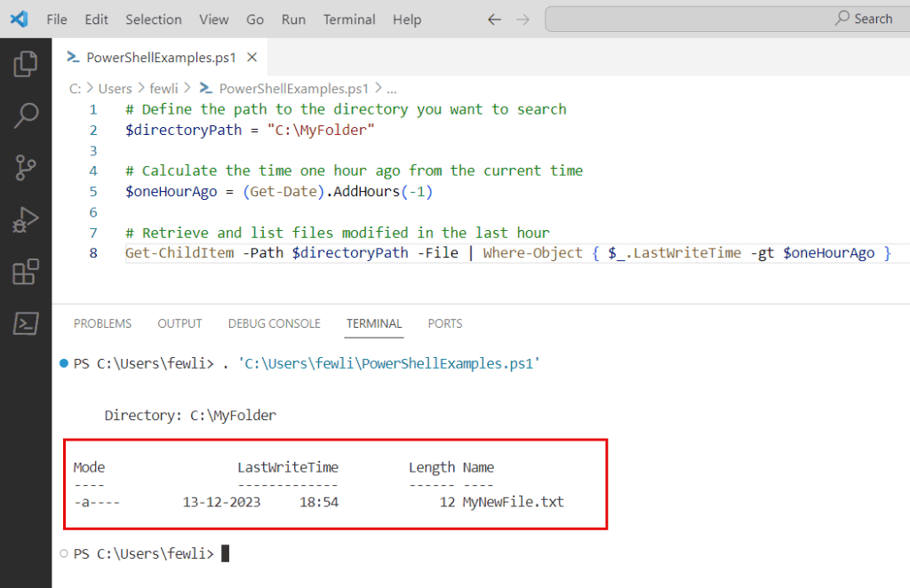Open the Run menu
910x588 pixels.
point(293,20)
